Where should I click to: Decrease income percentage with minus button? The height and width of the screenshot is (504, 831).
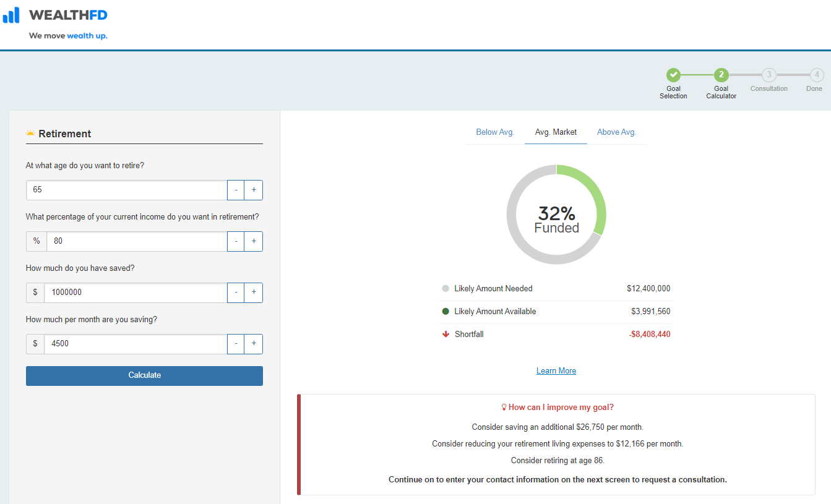(236, 241)
